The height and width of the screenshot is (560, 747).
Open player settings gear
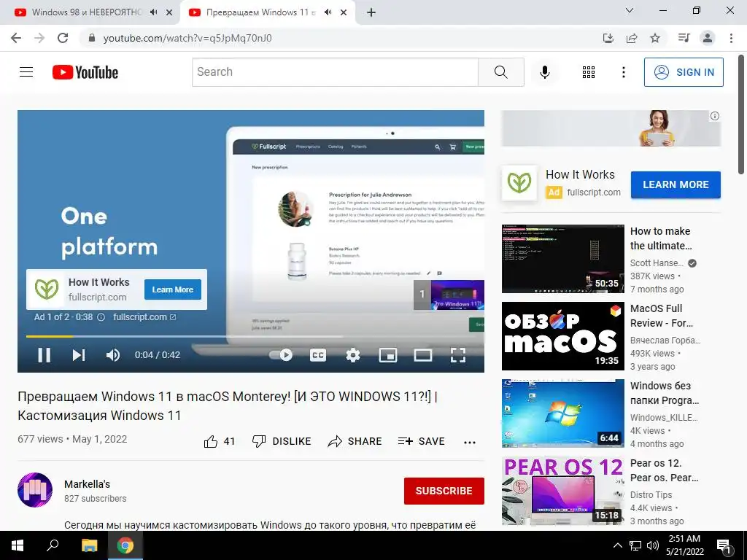pyautogui.click(x=352, y=355)
